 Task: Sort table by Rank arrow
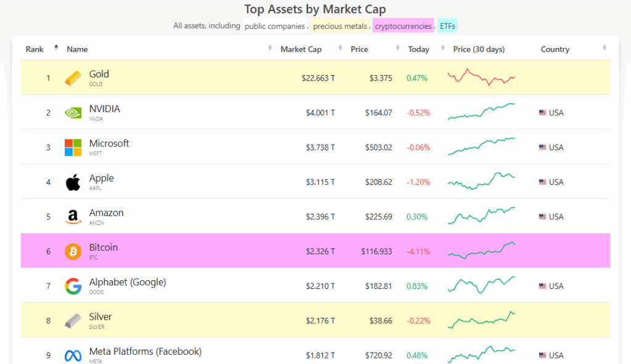coord(56,47)
